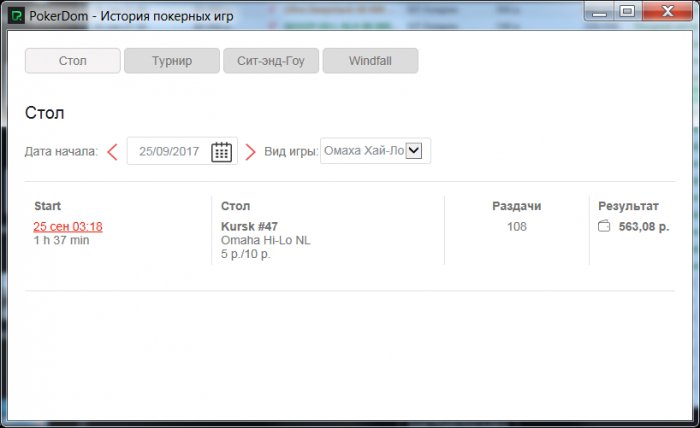Switch to the Стол tab
700x428 pixels.
[73, 61]
